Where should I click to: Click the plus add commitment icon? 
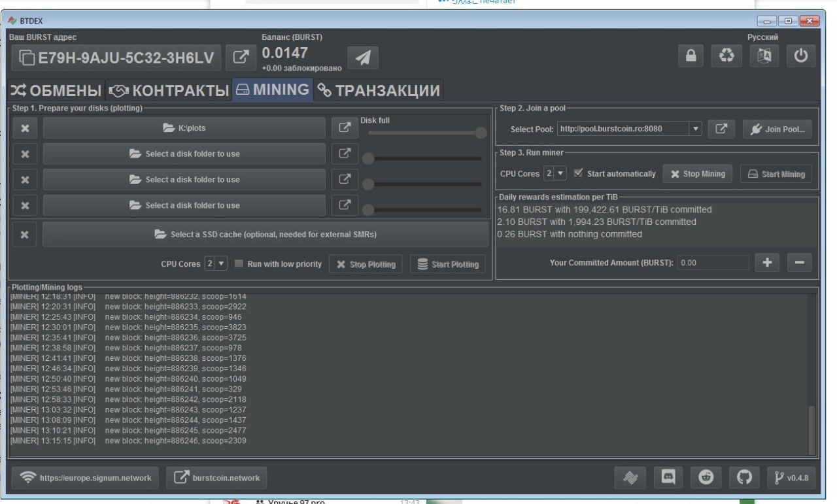click(x=767, y=262)
